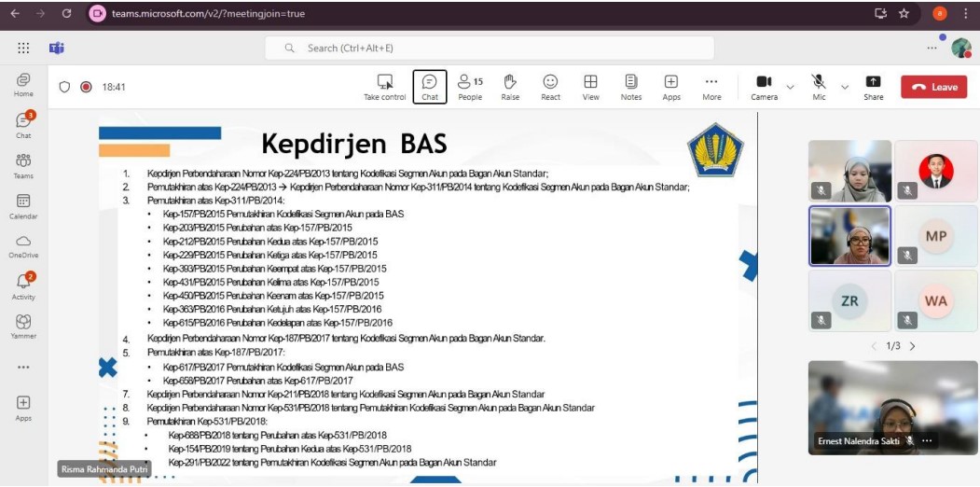980x487 pixels.
Task: Toggle the Mic mute state
Action: click(x=819, y=86)
